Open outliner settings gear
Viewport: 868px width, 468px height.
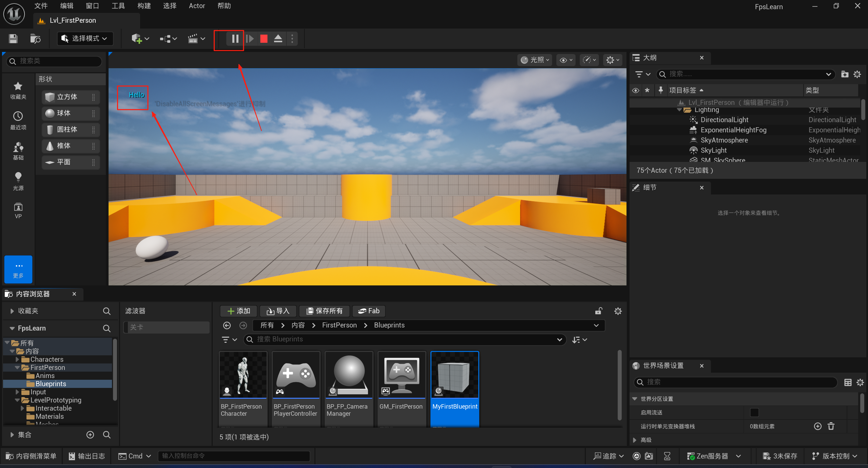(x=857, y=74)
